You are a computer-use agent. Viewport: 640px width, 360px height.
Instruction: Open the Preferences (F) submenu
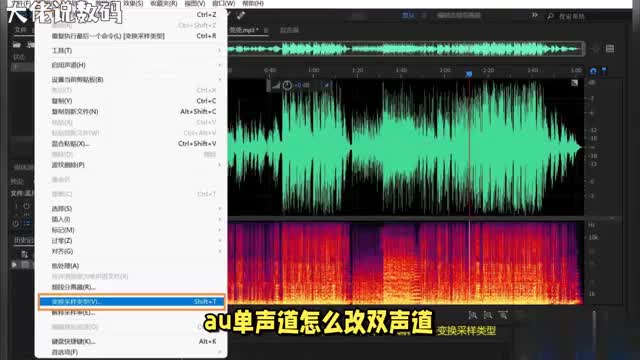pos(131,352)
